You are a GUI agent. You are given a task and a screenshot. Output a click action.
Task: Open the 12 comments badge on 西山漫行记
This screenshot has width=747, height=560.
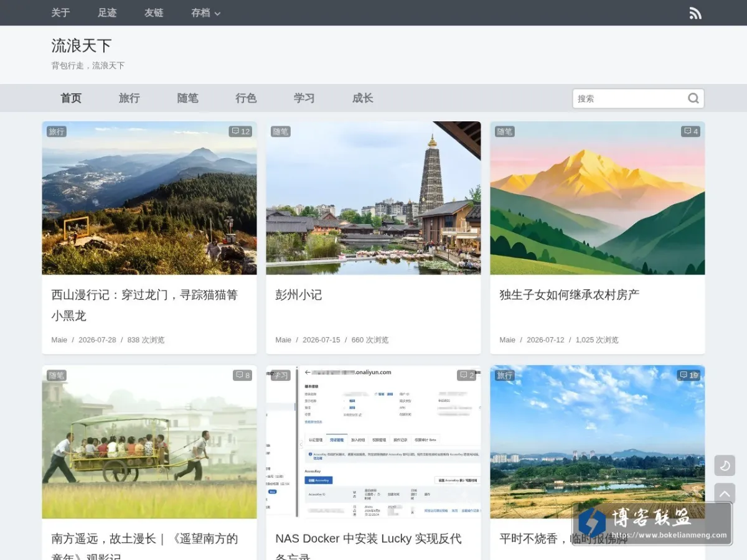[240, 131]
